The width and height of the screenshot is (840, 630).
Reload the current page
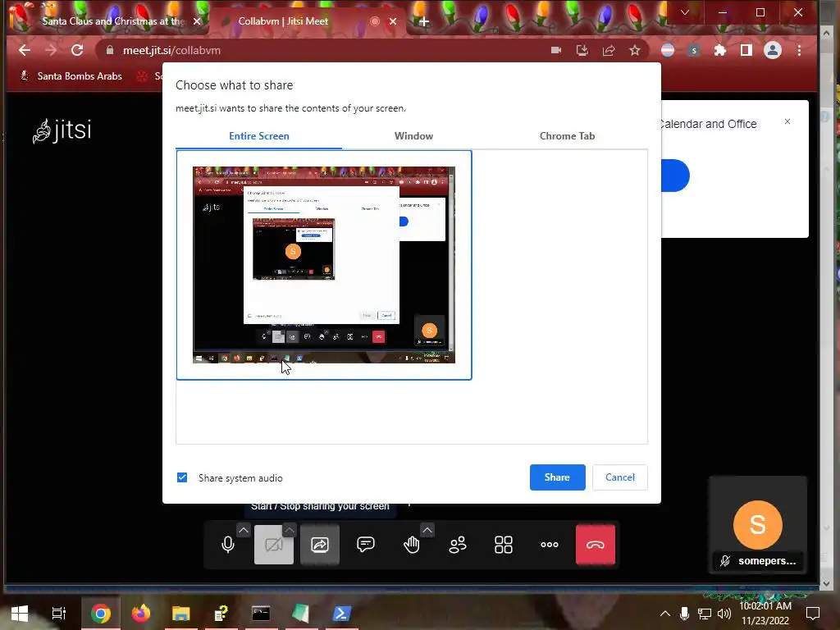coord(77,50)
